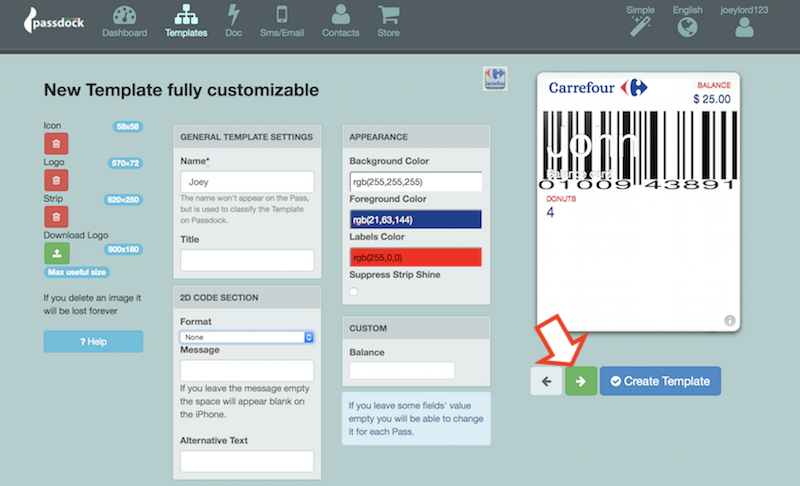Click the Title input field
This screenshot has width=800, height=486.
(247, 260)
